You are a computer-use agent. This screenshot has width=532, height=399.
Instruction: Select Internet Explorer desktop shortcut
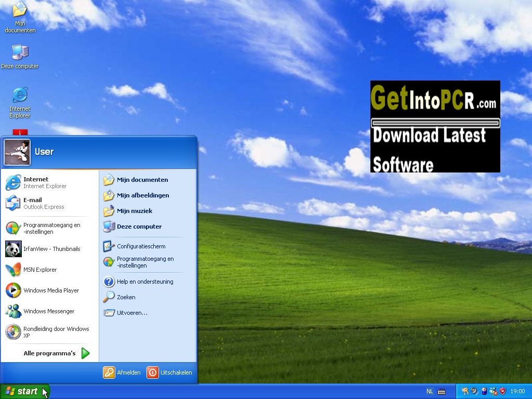[x=20, y=102]
